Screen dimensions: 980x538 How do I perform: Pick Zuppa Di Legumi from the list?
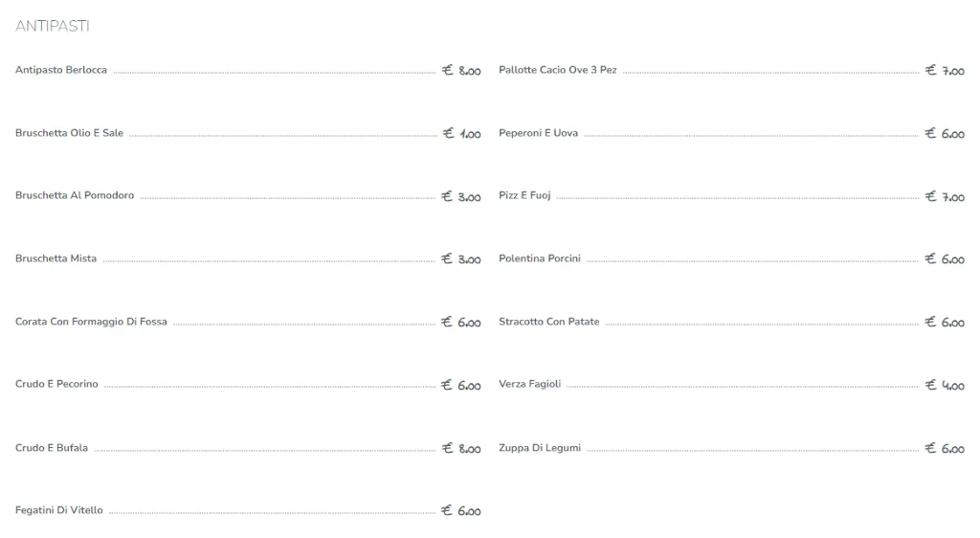point(540,448)
